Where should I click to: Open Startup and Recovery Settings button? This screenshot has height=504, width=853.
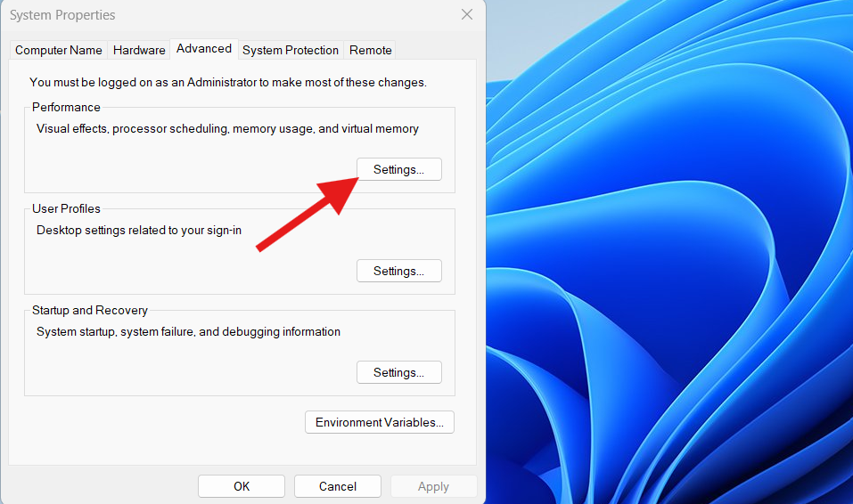[398, 372]
